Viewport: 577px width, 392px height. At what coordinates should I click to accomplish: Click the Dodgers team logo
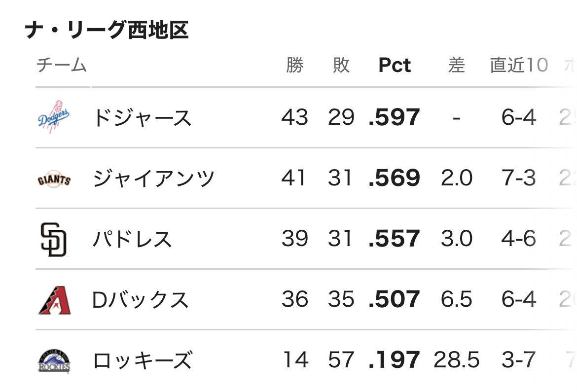click(x=54, y=118)
